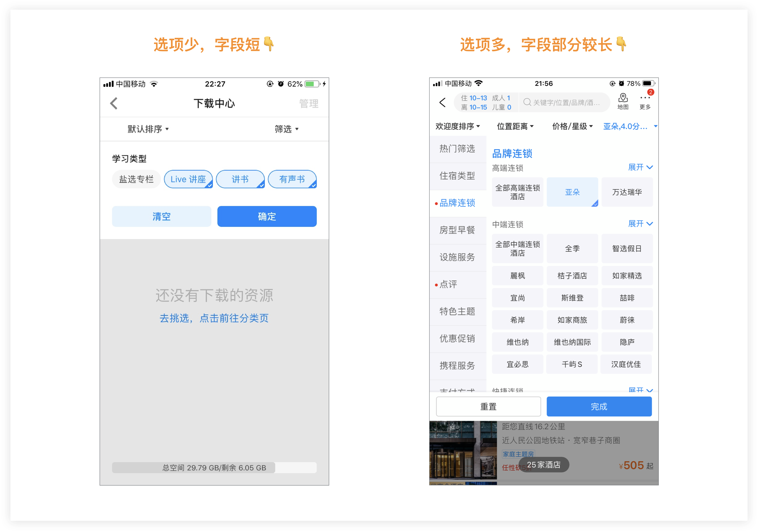The height and width of the screenshot is (532, 758).
Task: Open 价格/星级 dropdown filter
Action: [572, 126]
